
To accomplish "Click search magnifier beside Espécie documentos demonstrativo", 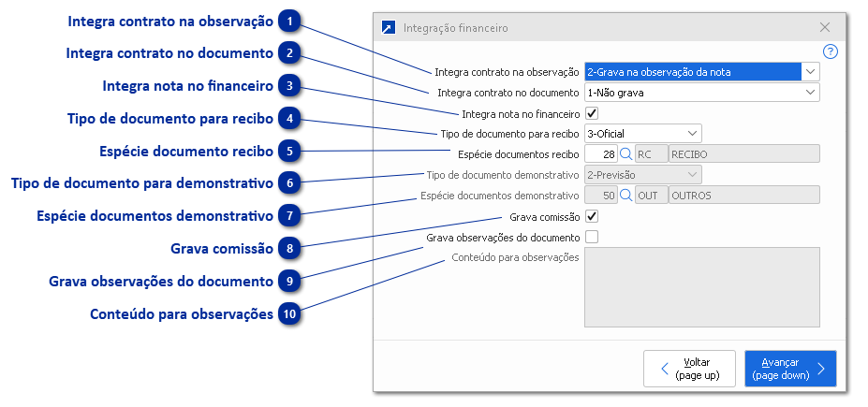I will [625, 196].
